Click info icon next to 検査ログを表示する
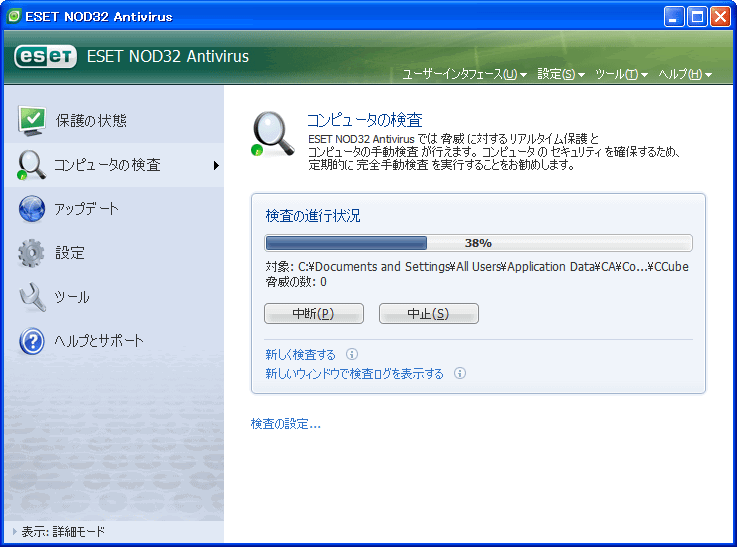 460,373
